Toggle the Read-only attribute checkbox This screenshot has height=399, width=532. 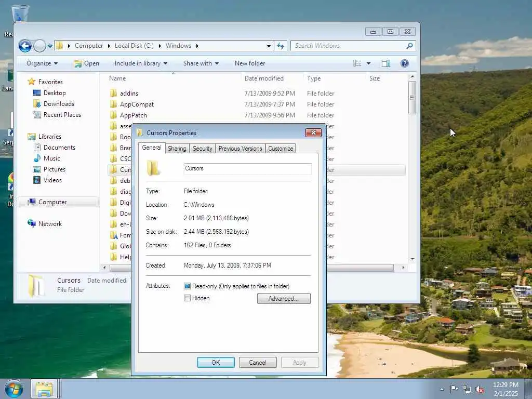(187, 286)
